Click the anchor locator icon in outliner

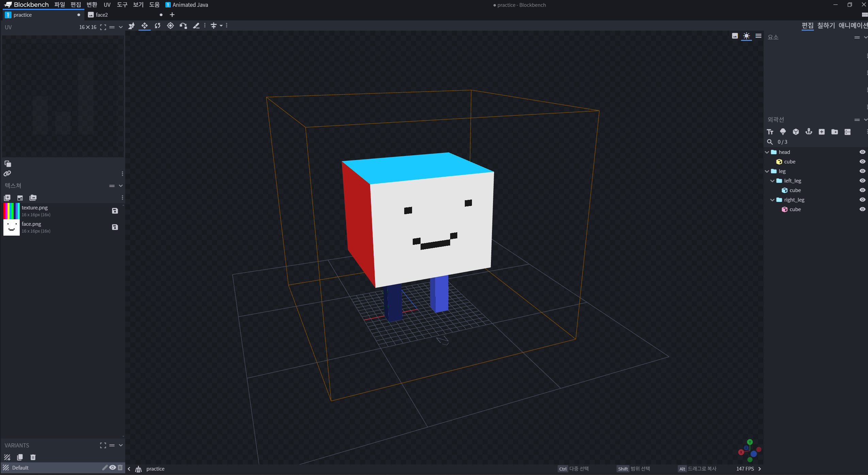[809, 132]
